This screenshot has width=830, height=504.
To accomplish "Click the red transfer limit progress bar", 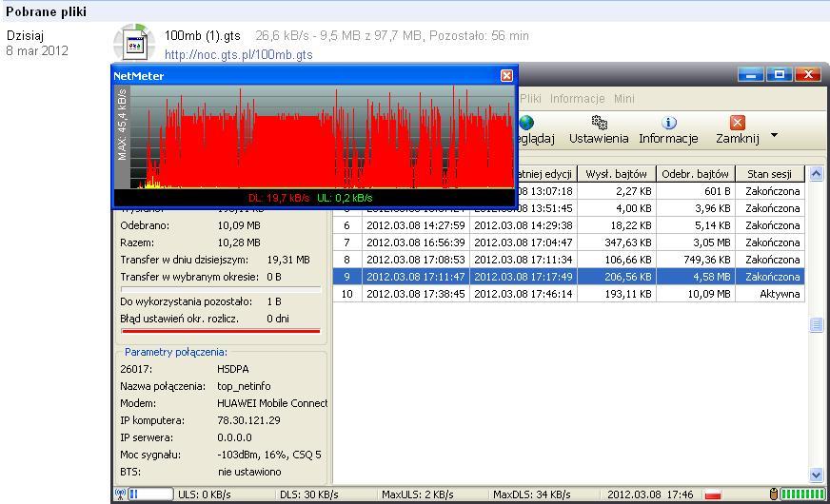I will point(221,331).
